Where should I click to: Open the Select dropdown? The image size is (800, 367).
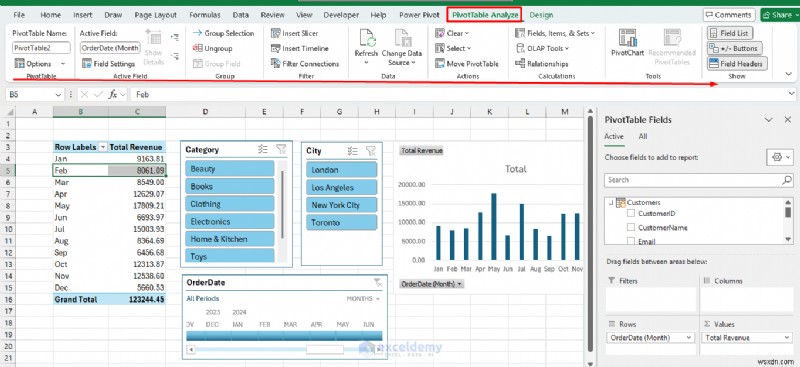(x=453, y=48)
